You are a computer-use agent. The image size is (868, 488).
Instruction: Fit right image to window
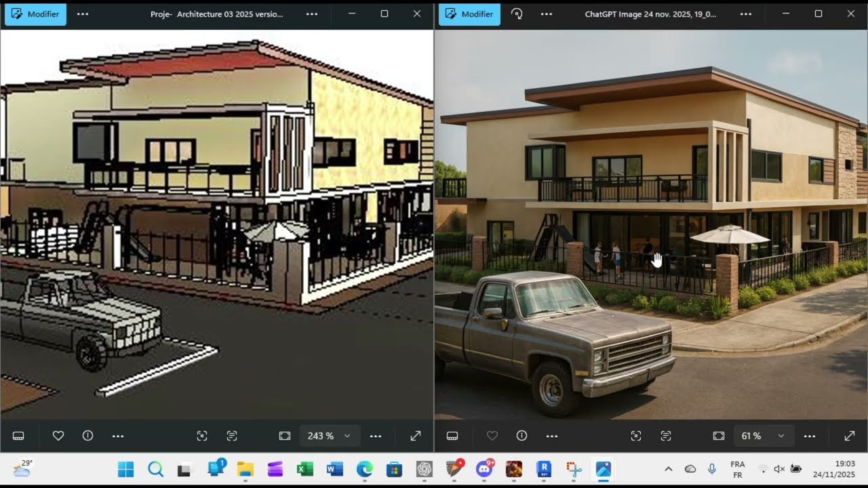pyautogui.click(x=719, y=436)
